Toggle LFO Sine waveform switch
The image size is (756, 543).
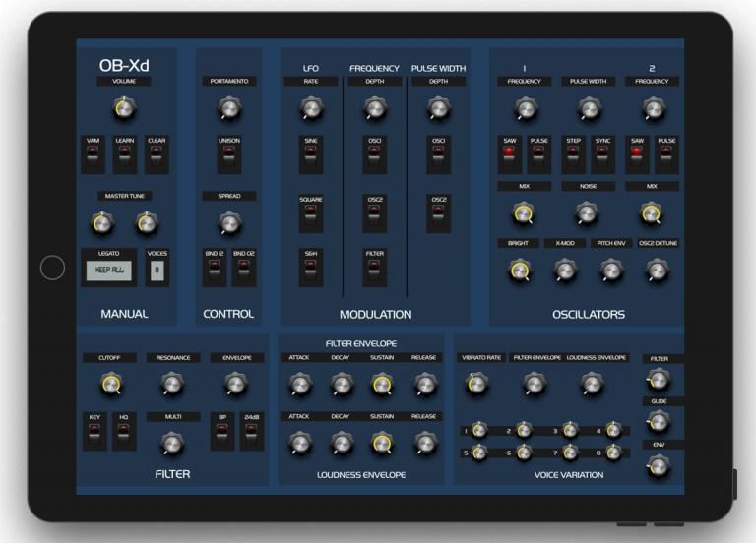click(x=311, y=154)
